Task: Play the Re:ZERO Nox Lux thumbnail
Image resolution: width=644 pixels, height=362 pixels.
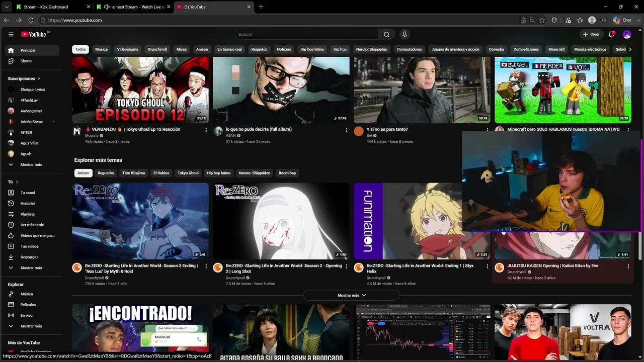Action: pyautogui.click(x=140, y=221)
